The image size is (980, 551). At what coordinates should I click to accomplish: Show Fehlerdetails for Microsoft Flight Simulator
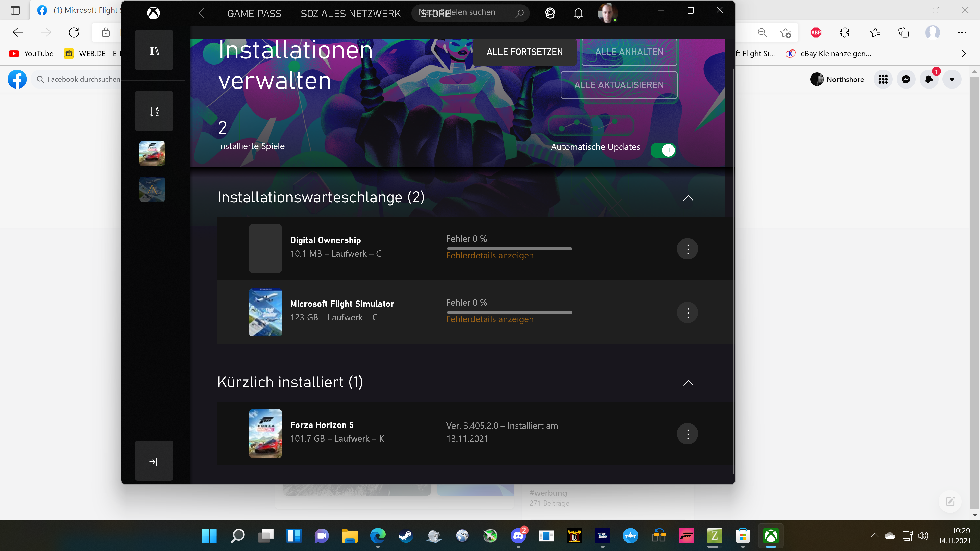tap(490, 319)
